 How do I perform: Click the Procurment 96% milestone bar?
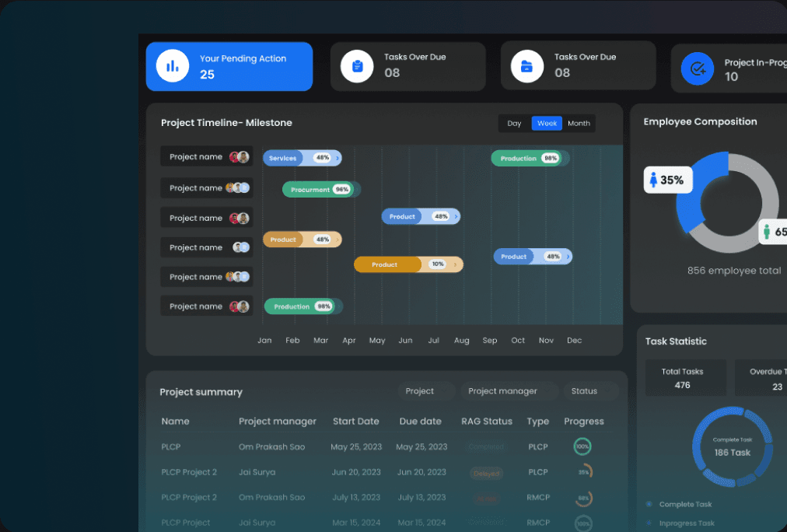(320, 190)
